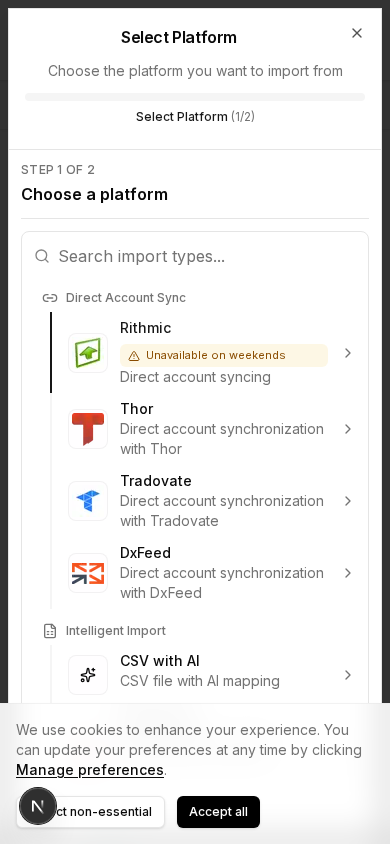390x844 pixels.
Task: Click 'Direct account synchronization with DxFeed' text
Action: coord(222,583)
